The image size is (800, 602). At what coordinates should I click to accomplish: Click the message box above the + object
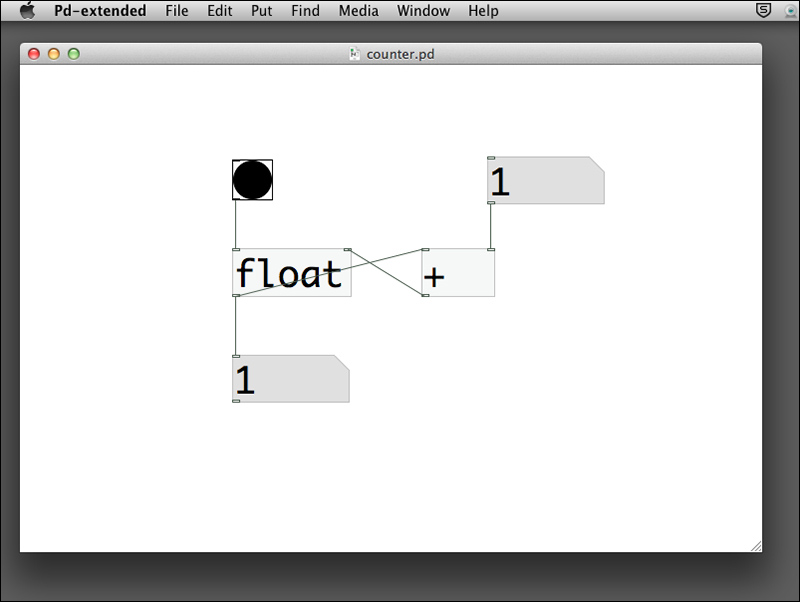(545, 181)
